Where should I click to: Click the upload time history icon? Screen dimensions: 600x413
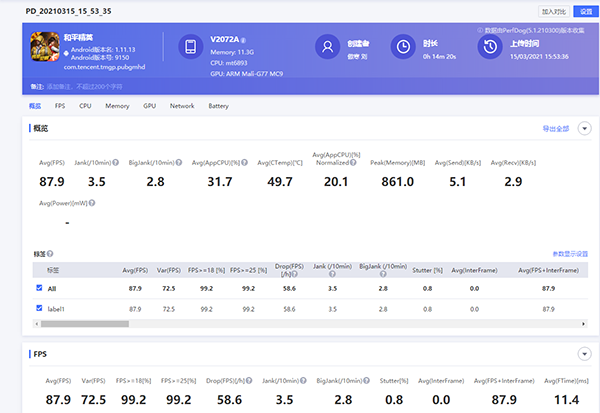point(491,47)
